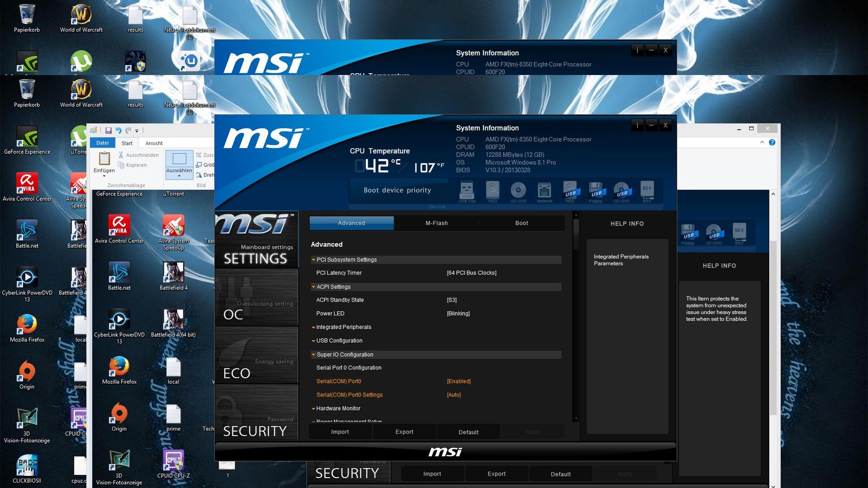
Task: Expand the USB Configuration section
Action: point(313,341)
